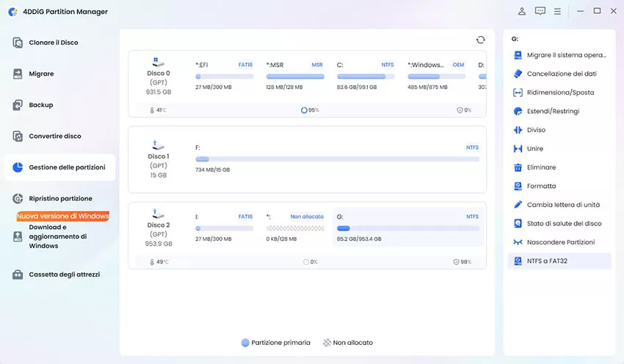Click Cambia lettera di unità option
The width and height of the screenshot is (624, 364).
[563, 205]
